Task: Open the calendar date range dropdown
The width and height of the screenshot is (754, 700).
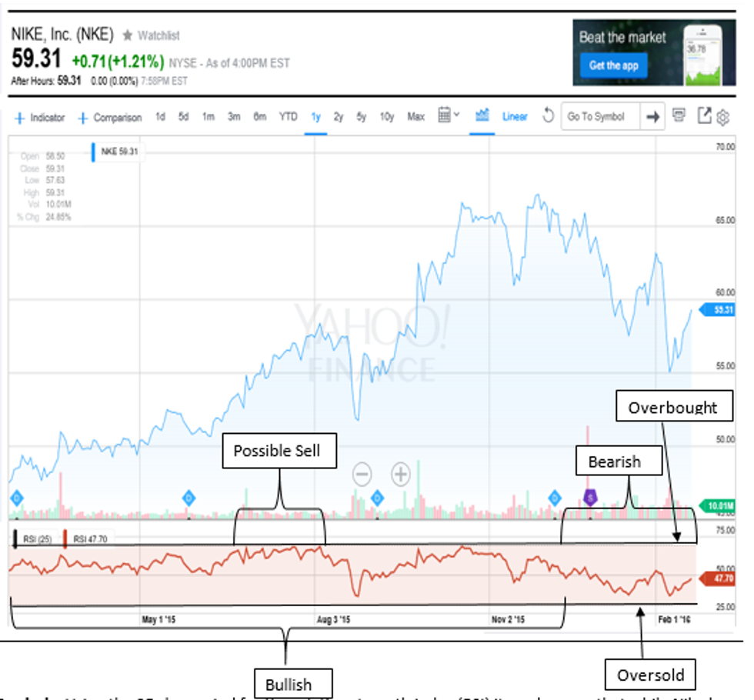Action: coord(448,116)
